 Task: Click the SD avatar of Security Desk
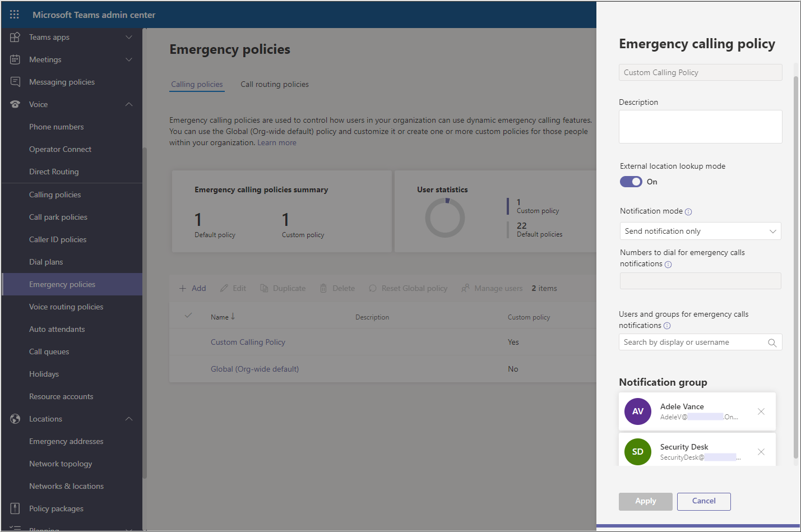tap(638, 452)
